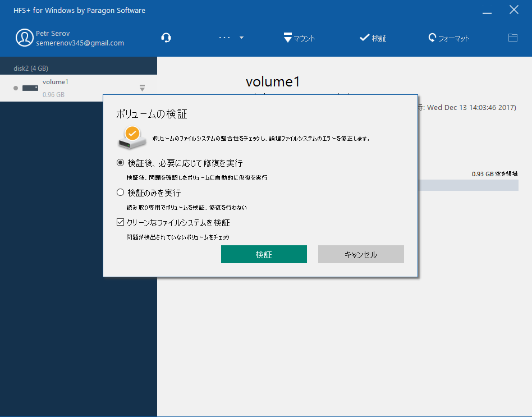Select the volume1 entry in the sidebar
Viewport: 532px width, 417px height.
click(x=79, y=88)
